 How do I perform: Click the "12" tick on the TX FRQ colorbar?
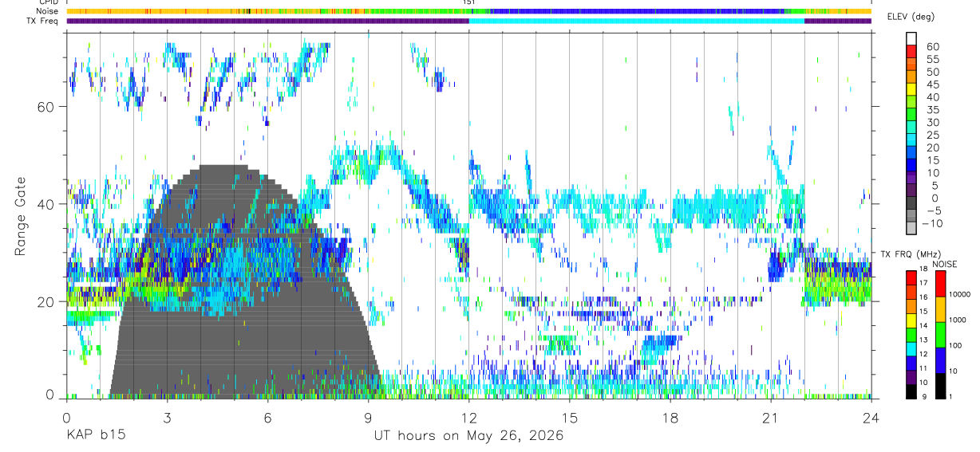click(924, 354)
